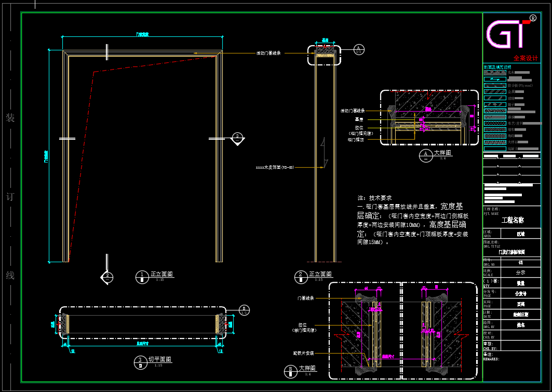Click the 大理石 marble hatch legend swatch
The height and width of the screenshot is (392, 552).
point(494,142)
